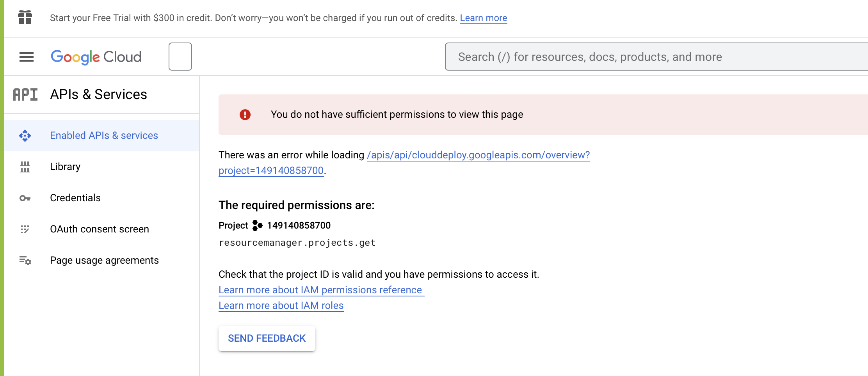The width and height of the screenshot is (868, 376).
Task: Click the Learn more link in trial banner
Action: [x=483, y=18]
